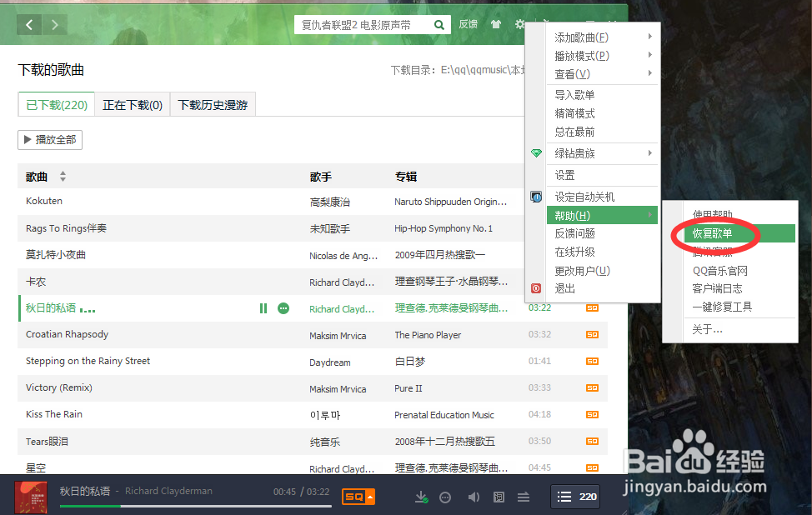The image size is (812, 515).
Task: Click SQ badge for Tears眼泪
Action: 592,441
